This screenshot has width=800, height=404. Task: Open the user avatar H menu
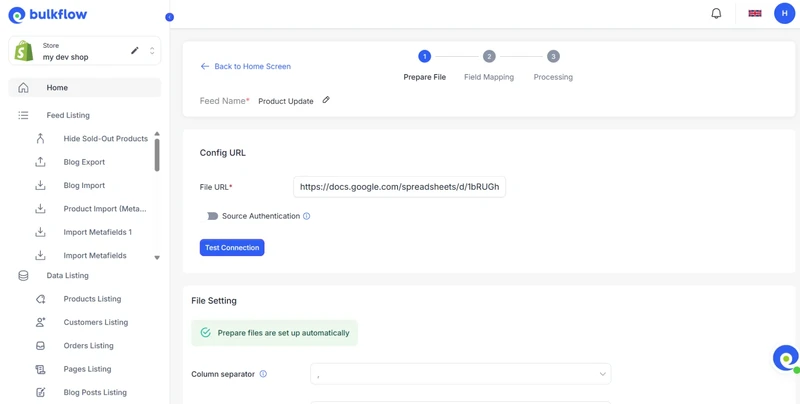pos(785,13)
